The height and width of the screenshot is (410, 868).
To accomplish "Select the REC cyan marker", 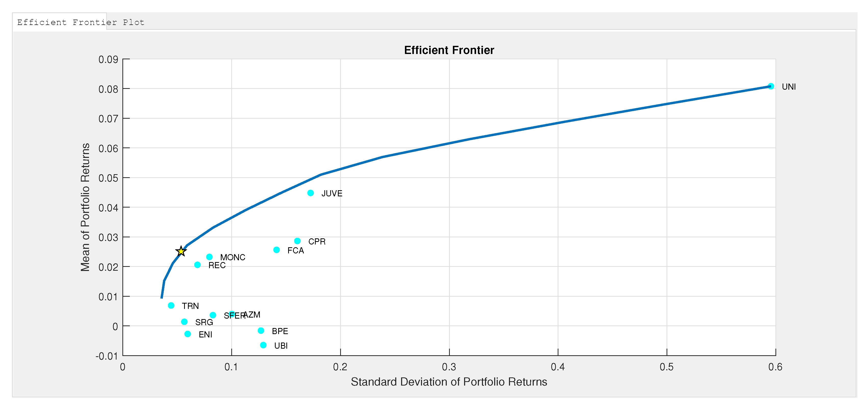I will click(x=197, y=265).
